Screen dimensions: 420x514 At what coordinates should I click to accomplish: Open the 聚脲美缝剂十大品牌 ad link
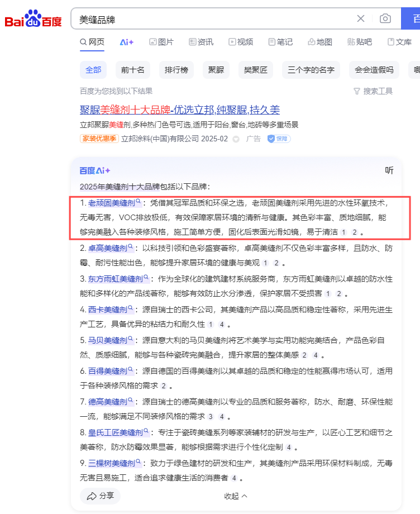[x=180, y=110]
